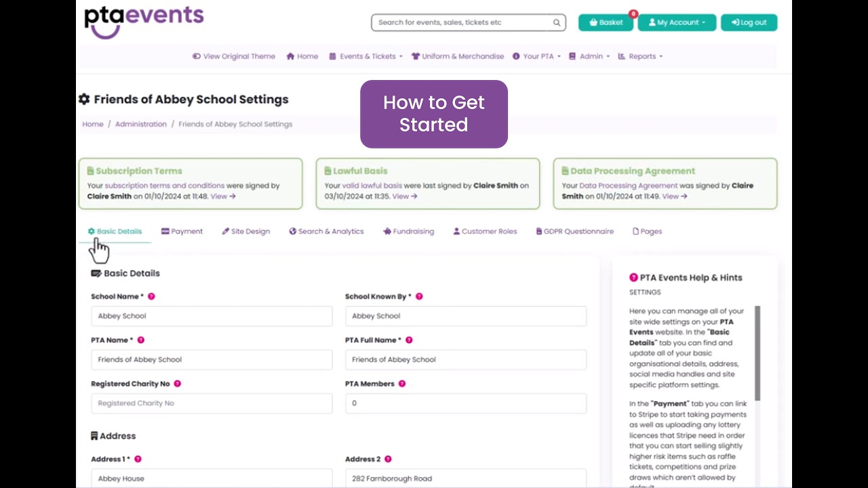Click help icon next to PTA Name
The width and height of the screenshot is (868, 488).
[141, 340]
